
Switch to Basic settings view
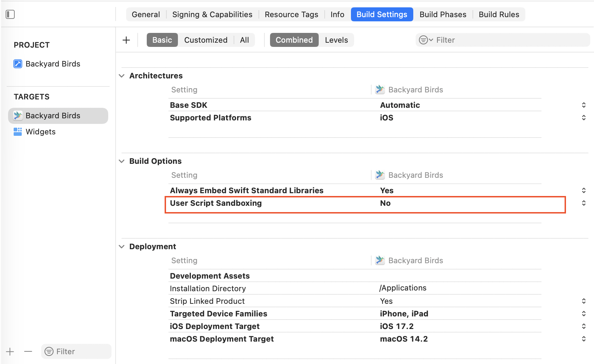click(x=162, y=40)
